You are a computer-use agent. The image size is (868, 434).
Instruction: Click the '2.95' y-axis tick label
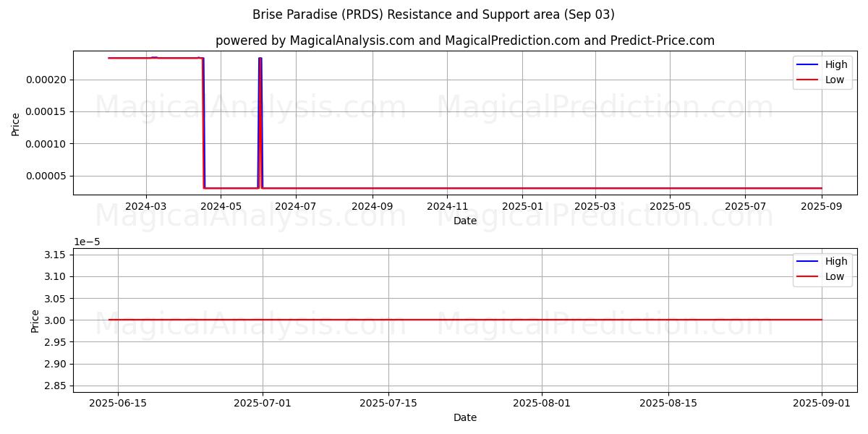56,342
